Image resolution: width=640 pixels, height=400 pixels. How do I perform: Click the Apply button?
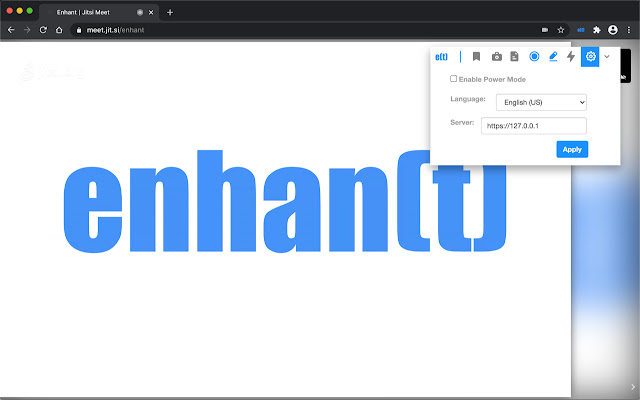pyautogui.click(x=572, y=149)
